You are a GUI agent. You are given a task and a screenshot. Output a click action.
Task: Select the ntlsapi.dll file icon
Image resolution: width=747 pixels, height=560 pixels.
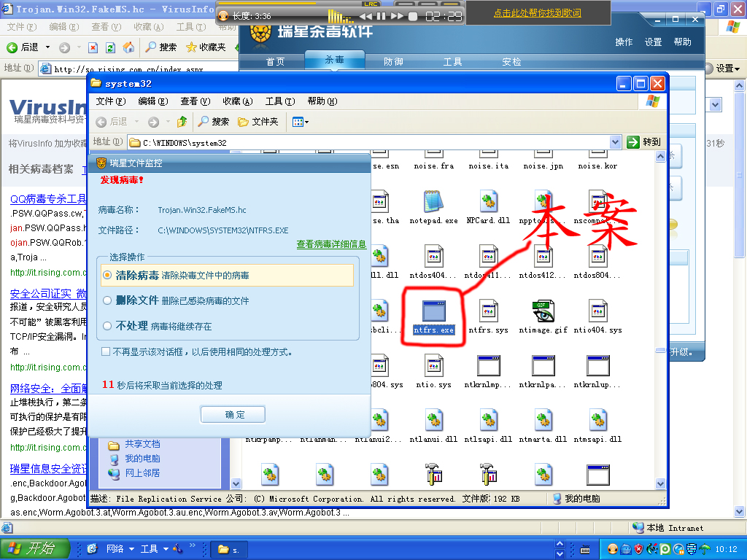(488, 421)
